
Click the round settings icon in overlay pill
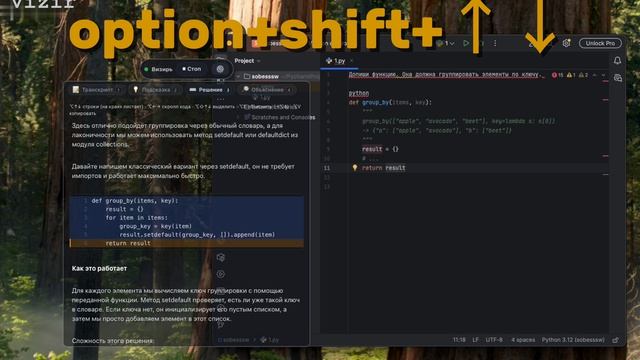pos(220,69)
